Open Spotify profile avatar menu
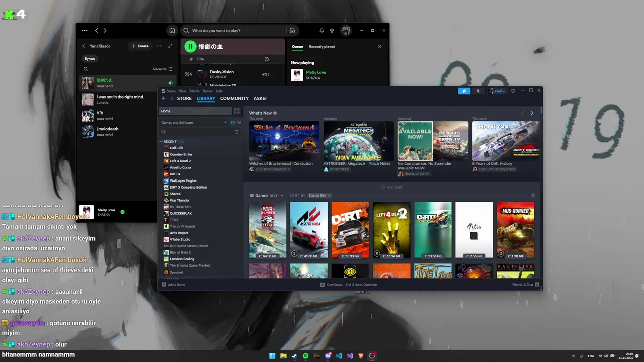 (346, 31)
